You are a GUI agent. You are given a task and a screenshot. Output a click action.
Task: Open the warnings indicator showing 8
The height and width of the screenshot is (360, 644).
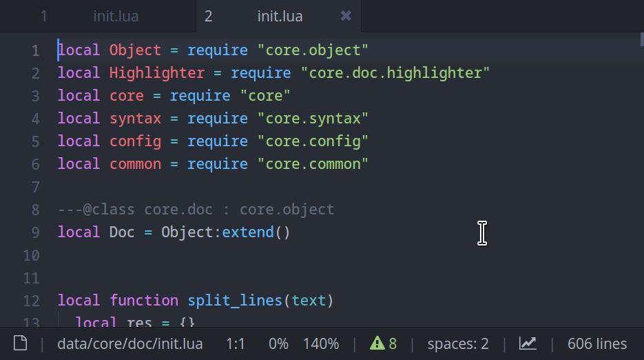click(383, 343)
